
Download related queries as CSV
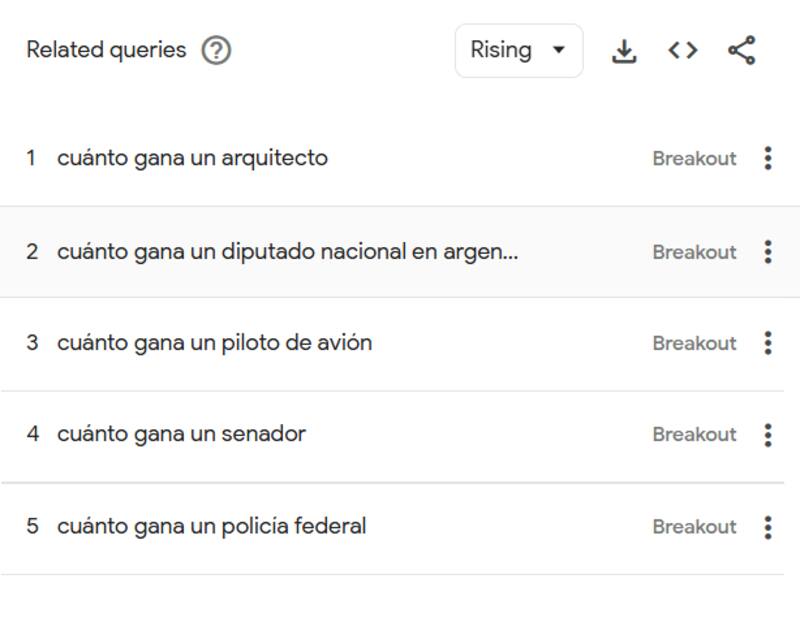(x=624, y=50)
